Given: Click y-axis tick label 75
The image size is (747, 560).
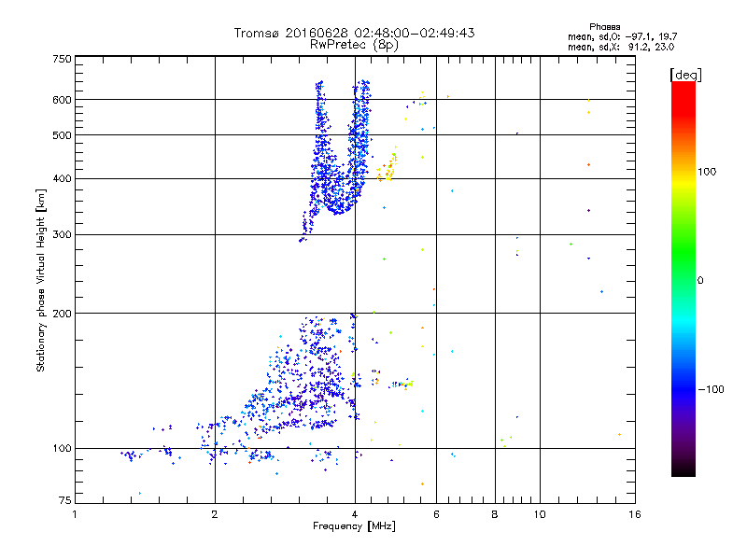Looking at the screenshot, I should (x=65, y=500).
